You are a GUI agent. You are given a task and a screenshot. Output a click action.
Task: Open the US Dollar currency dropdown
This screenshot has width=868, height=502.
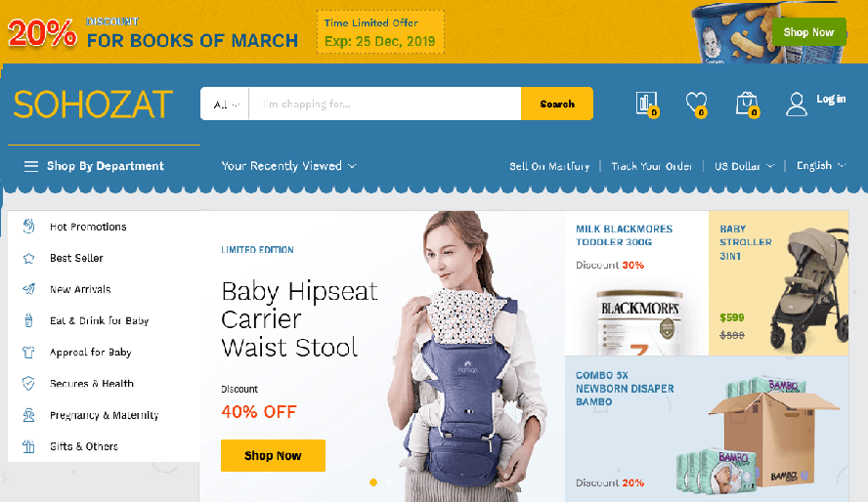(744, 166)
